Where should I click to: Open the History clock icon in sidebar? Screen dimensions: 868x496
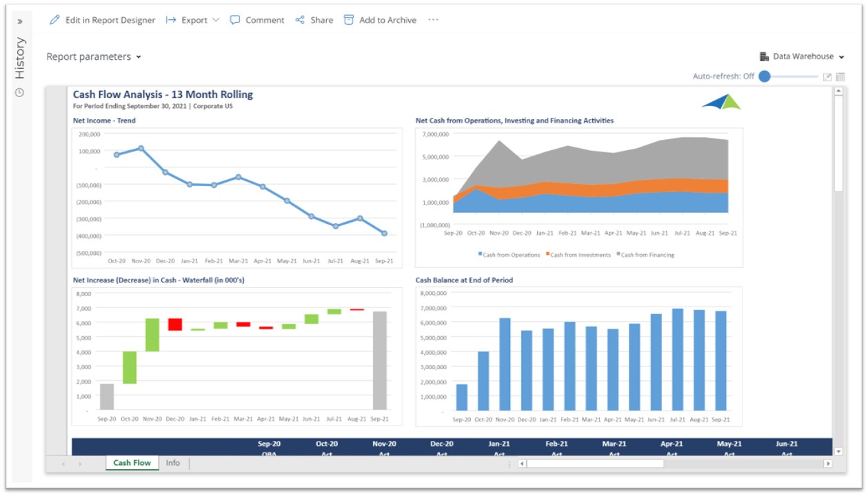[x=19, y=92]
